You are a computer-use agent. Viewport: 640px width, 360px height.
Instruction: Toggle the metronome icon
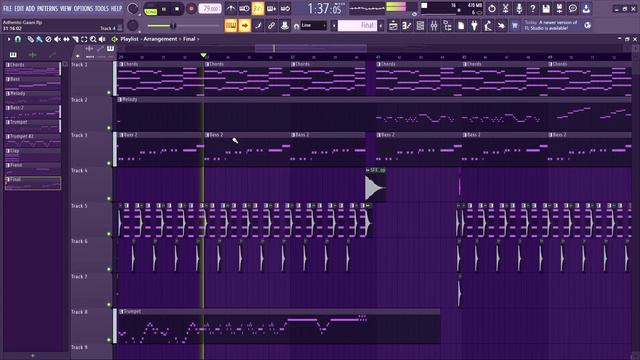[231, 9]
